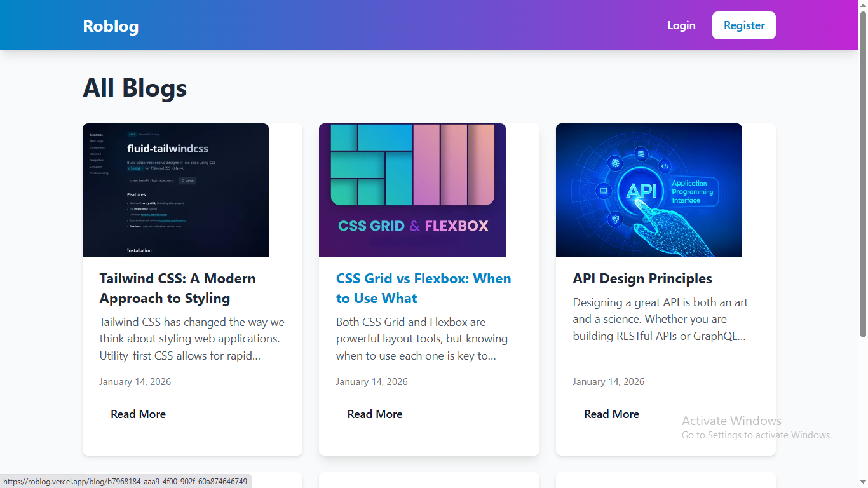Read More on the API Design Principles post
Image resolution: width=868 pixels, height=488 pixels.
click(611, 414)
